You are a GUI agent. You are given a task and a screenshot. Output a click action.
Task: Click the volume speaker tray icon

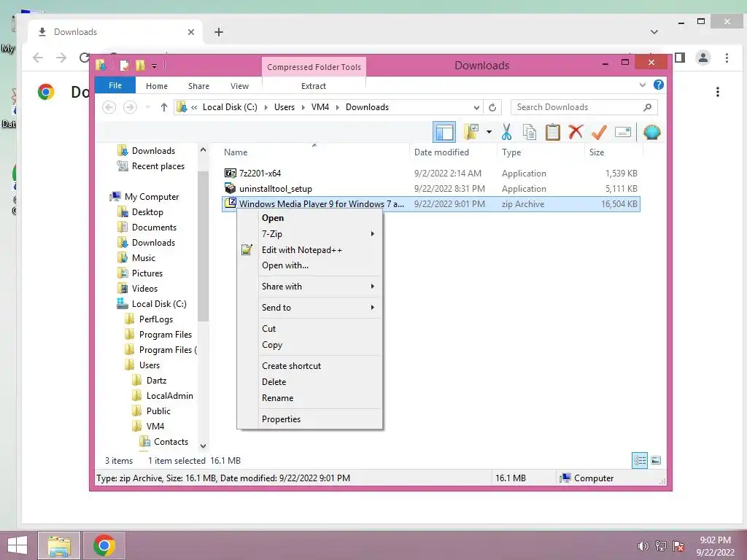point(643,546)
